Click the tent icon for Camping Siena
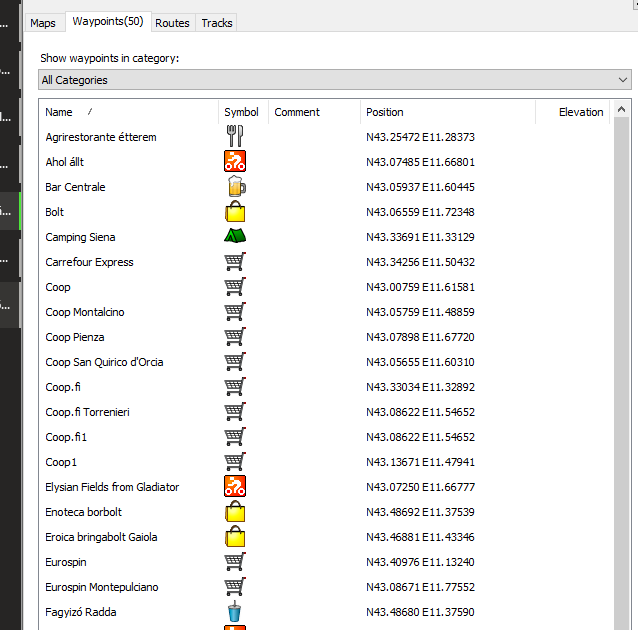The image size is (638, 630). 235,236
